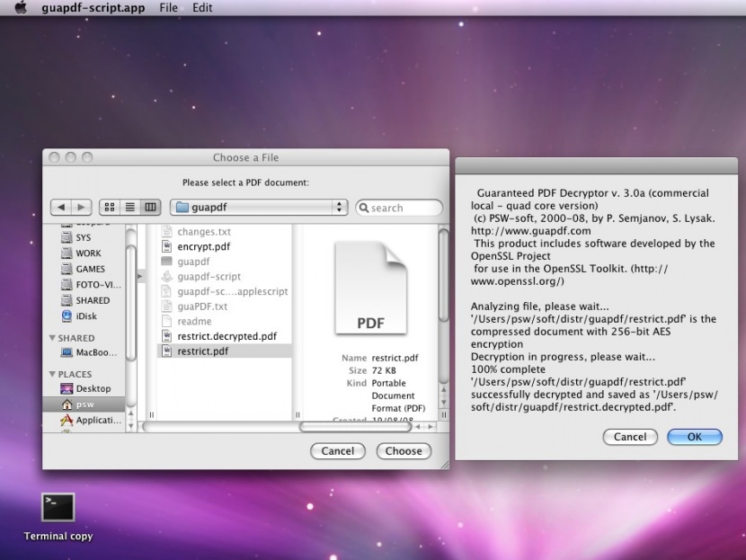746x560 pixels.
Task: Open psw home folder in sidebar
Action: tap(84, 404)
